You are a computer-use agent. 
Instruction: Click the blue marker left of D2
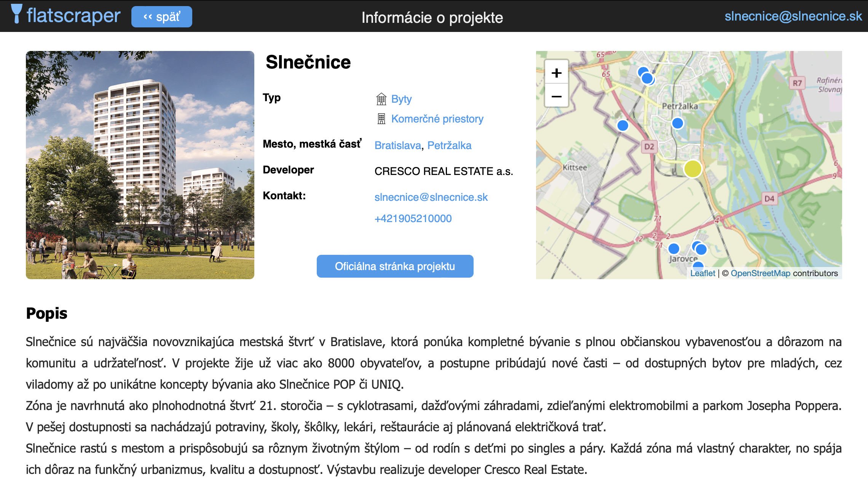pyautogui.click(x=623, y=125)
